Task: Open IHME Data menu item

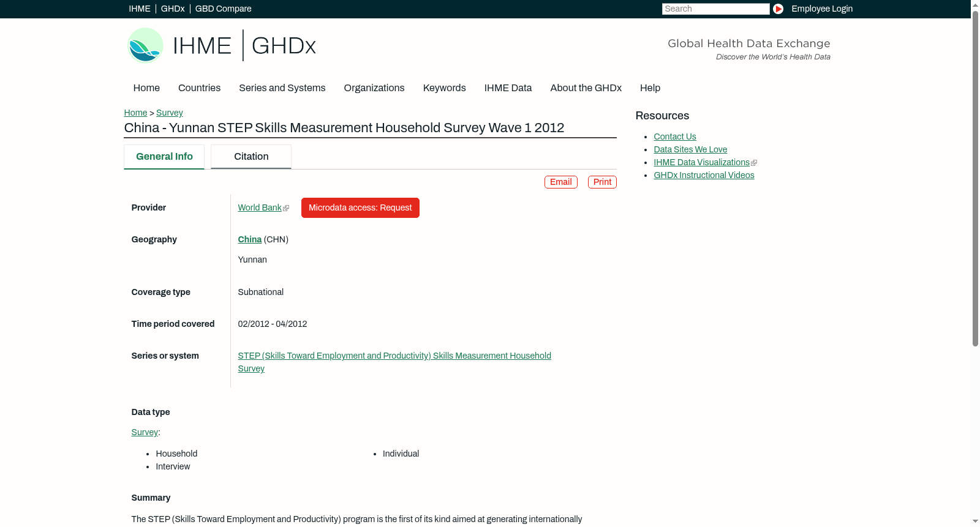Action: click(508, 88)
